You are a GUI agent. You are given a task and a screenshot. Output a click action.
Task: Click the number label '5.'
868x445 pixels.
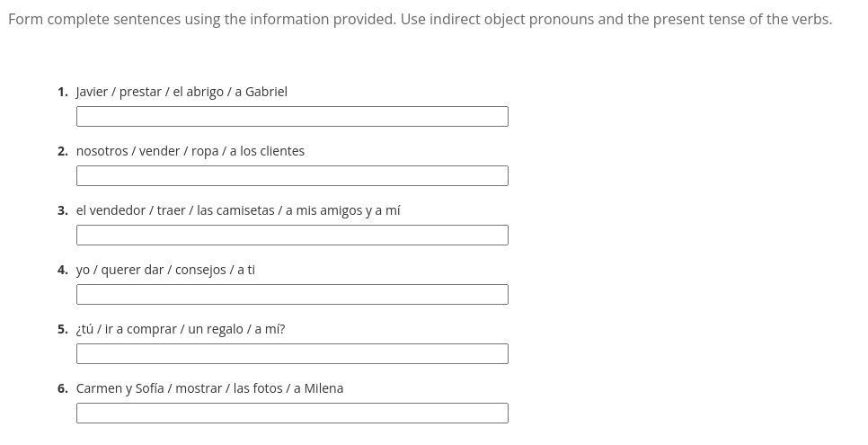pos(62,329)
